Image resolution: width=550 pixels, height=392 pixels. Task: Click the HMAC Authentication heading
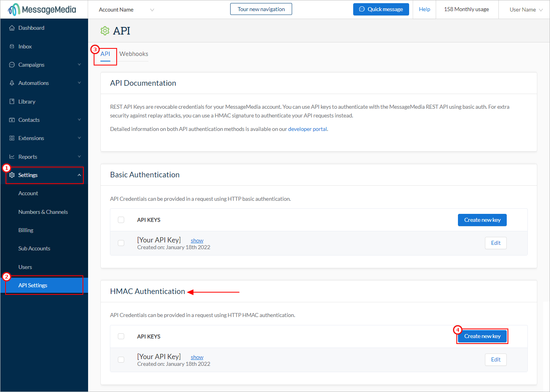[x=148, y=291]
